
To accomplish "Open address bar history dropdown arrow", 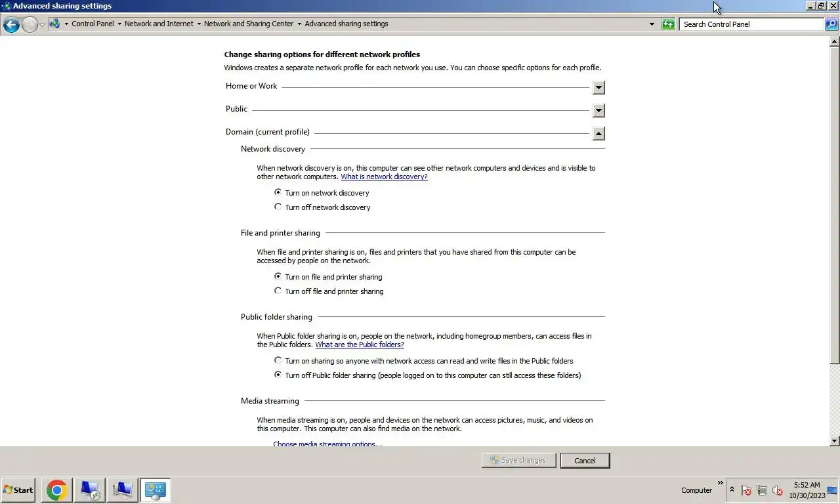I will [x=652, y=24].
